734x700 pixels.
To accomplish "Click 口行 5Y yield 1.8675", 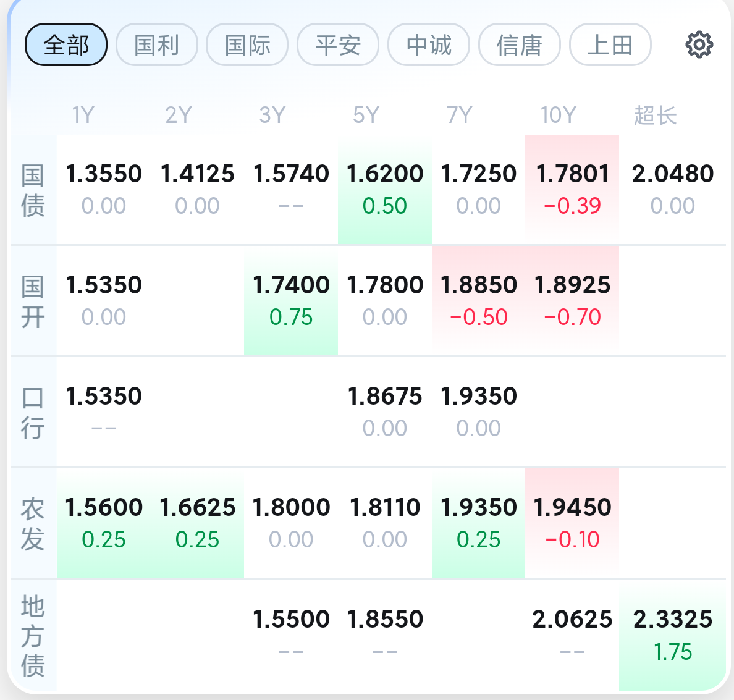I will [385, 411].
